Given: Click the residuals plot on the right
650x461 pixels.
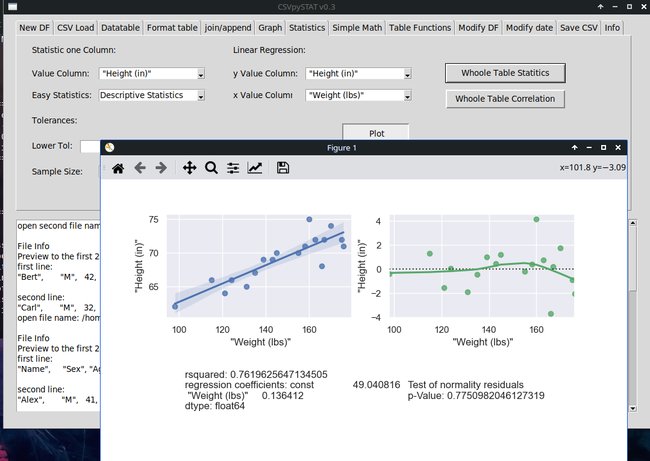Looking at the screenshot, I should click(482, 266).
